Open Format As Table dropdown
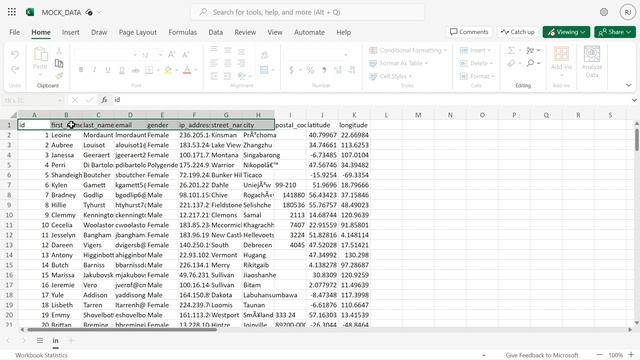The width and height of the screenshot is (640, 360). coord(398,63)
